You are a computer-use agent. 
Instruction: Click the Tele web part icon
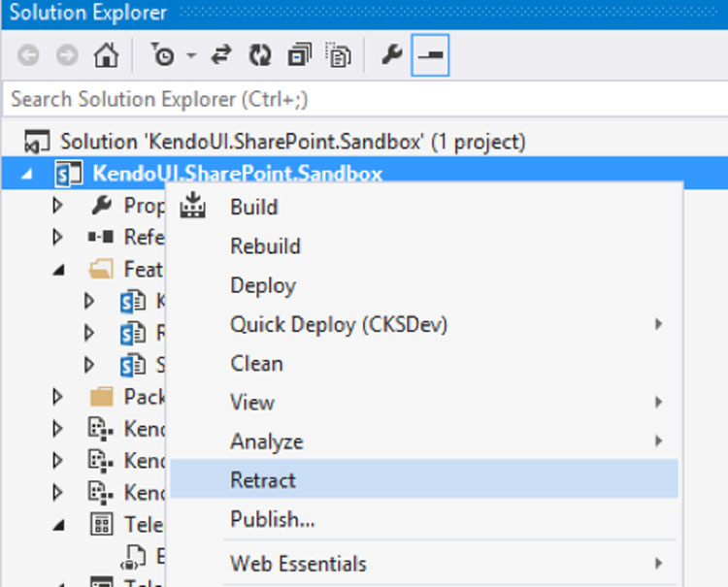point(101,524)
